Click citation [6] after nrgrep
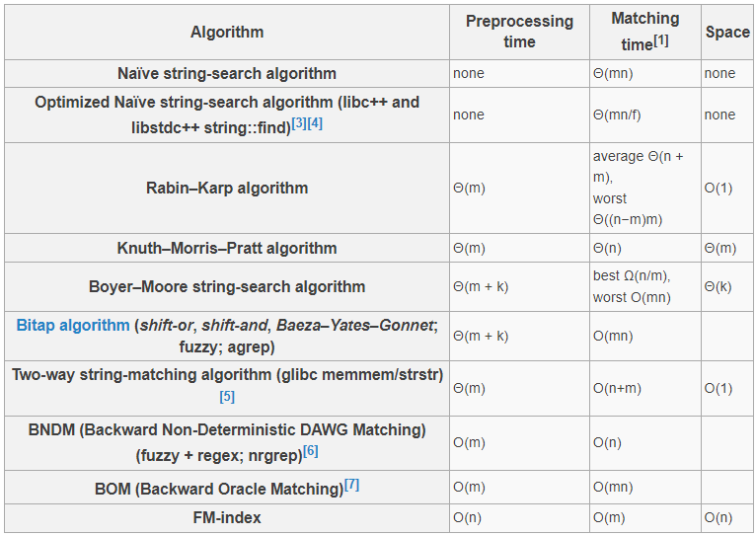This screenshot has height=536, width=756. click(x=311, y=451)
